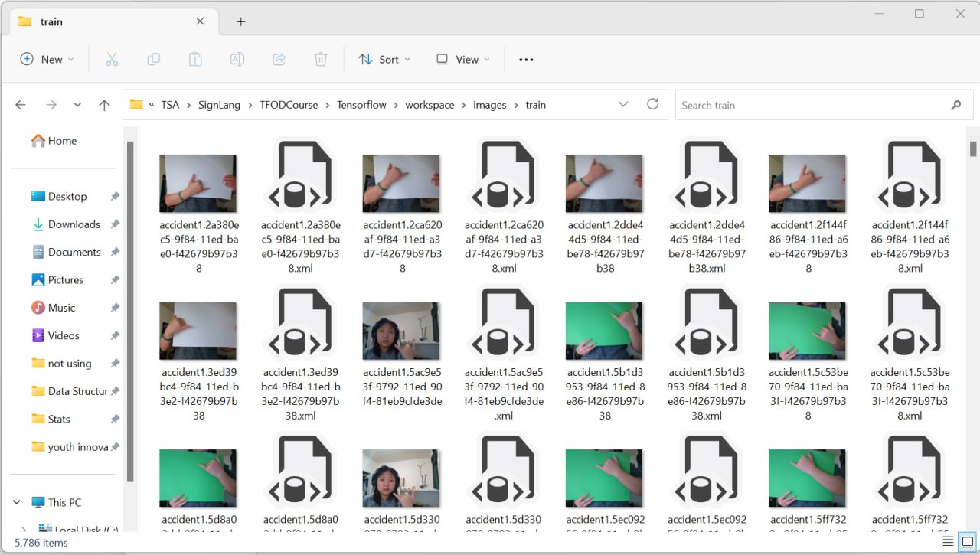Navigate to the workspace breadcrumb folder
This screenshot has width=980, height=555.
click(x=430, y=105)
